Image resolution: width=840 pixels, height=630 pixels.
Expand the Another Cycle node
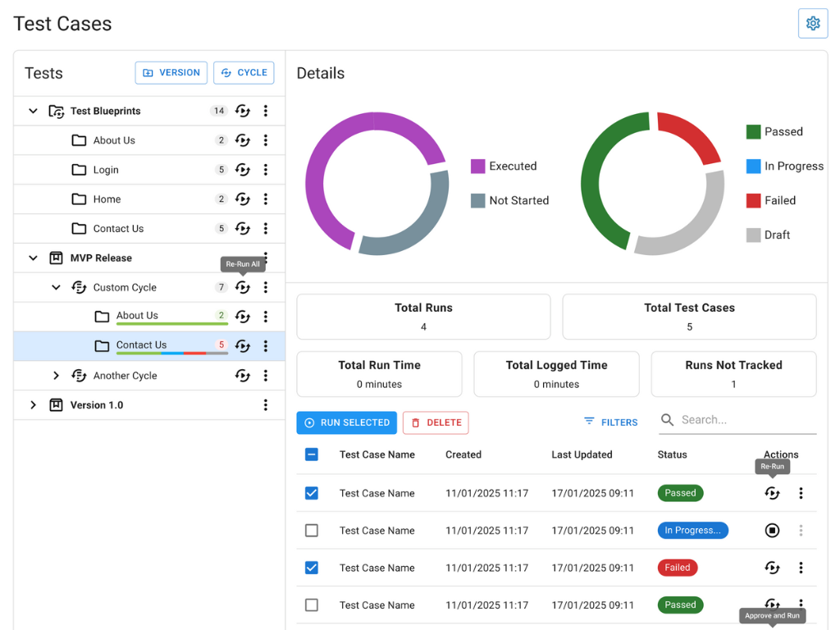pos(57,376)
